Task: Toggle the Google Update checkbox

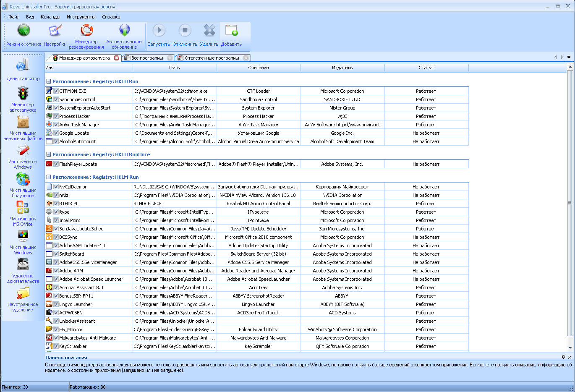Action: coord(56,133)
